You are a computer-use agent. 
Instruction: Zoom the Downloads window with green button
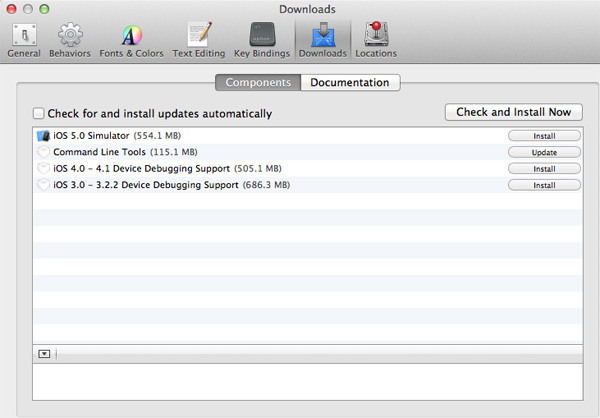pos(44,9)
